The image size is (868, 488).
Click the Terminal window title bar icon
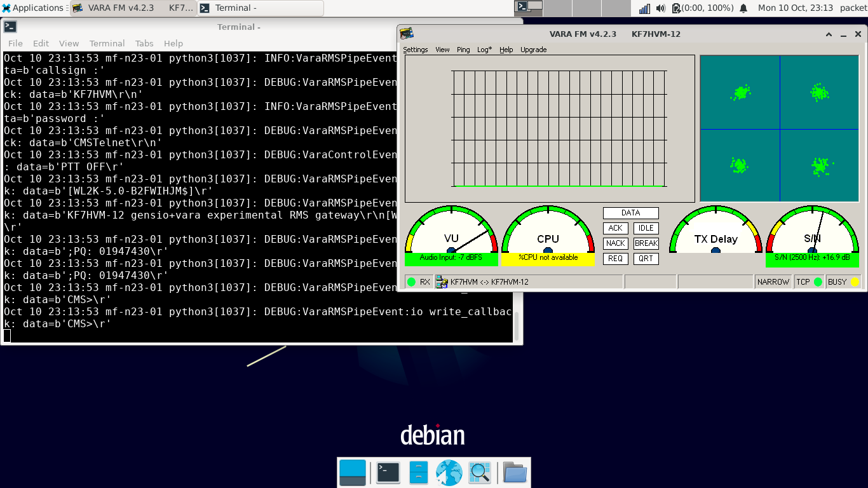coord(10,27)
